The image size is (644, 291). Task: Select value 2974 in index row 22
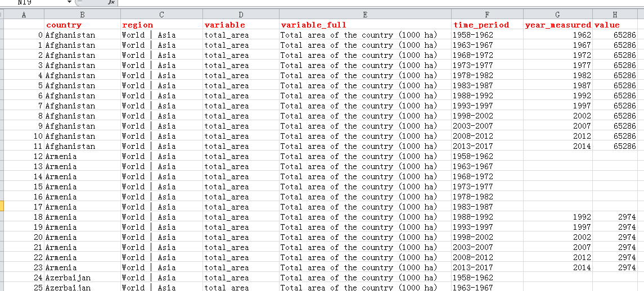615,257
